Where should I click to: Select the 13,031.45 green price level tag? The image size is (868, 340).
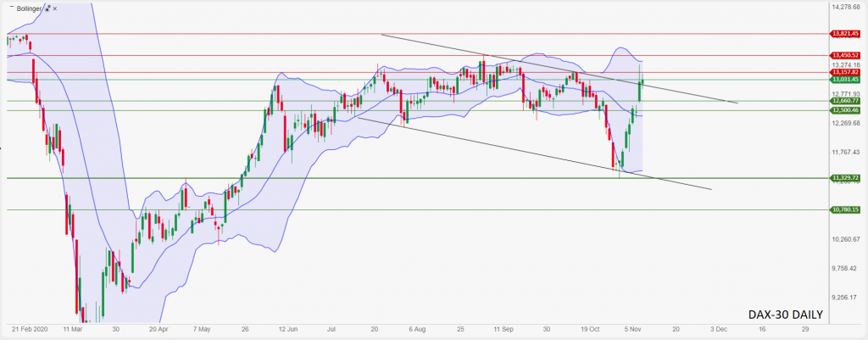[845, 79]
